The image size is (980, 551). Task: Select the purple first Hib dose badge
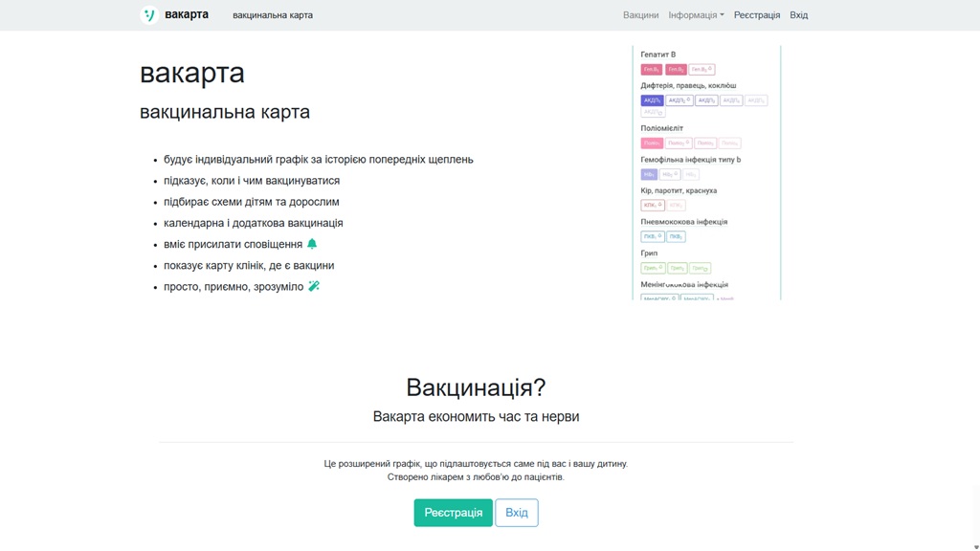(x=649, y=174)
